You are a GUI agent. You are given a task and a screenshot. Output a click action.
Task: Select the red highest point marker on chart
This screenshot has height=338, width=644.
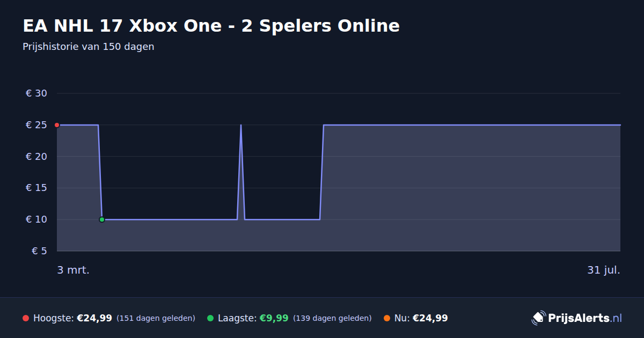57,125
